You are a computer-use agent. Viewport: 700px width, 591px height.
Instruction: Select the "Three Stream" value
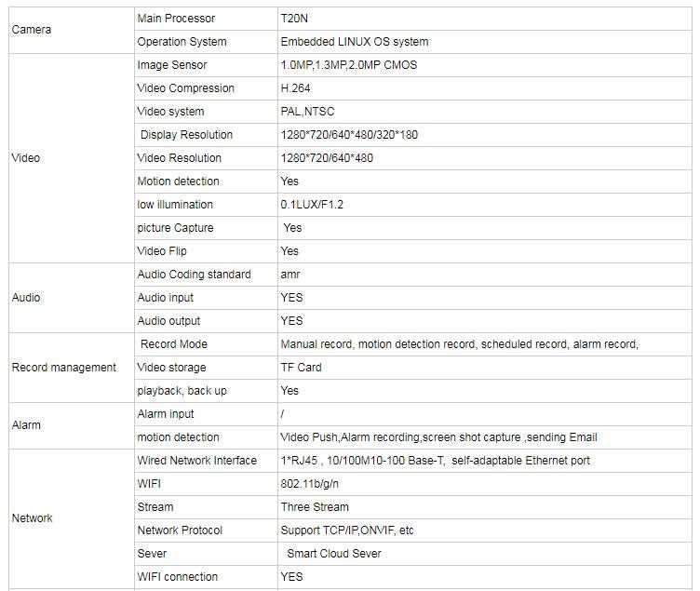click(315, 507)
